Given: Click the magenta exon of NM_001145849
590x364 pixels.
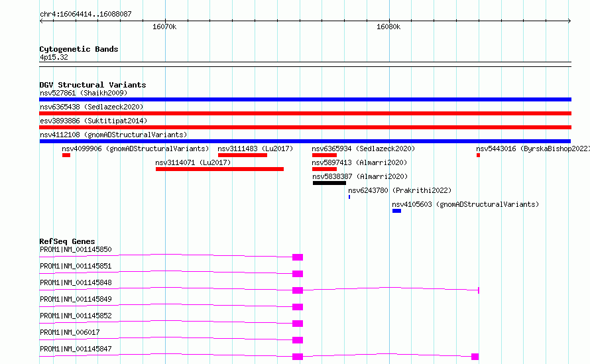Looking at the screenshot, I should pyautogui.click(x=298, y=307).
